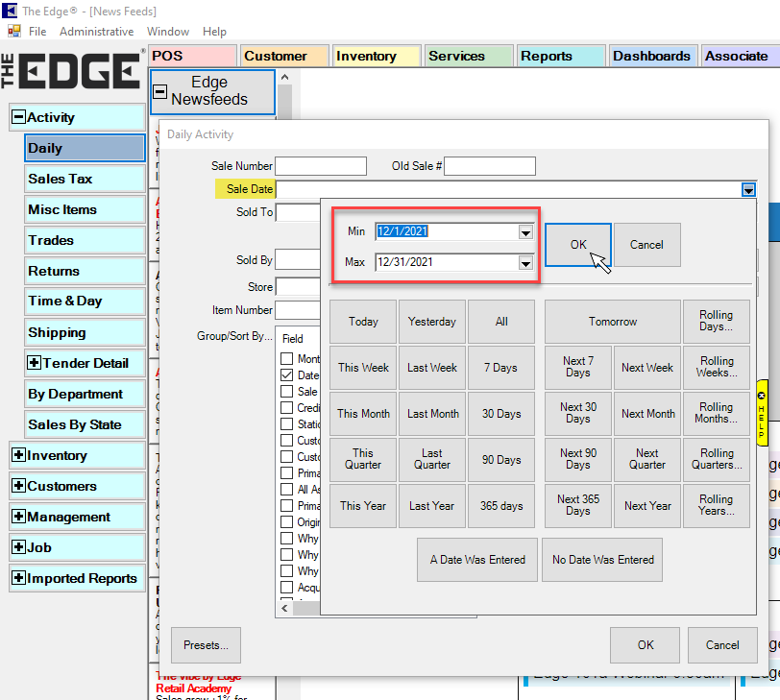Click OK next to the date range
Screen dimensions: 780x700
tap(578, 245)
